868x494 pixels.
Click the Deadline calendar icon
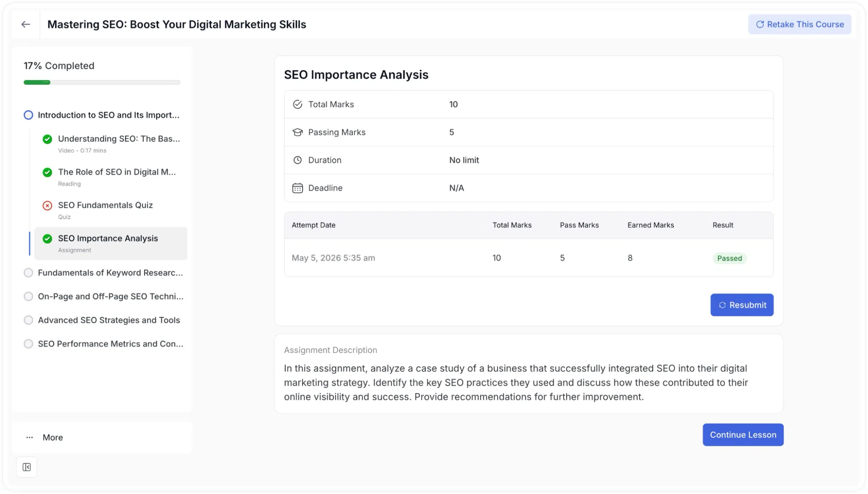pyautogui.click(x=297, y=188)
